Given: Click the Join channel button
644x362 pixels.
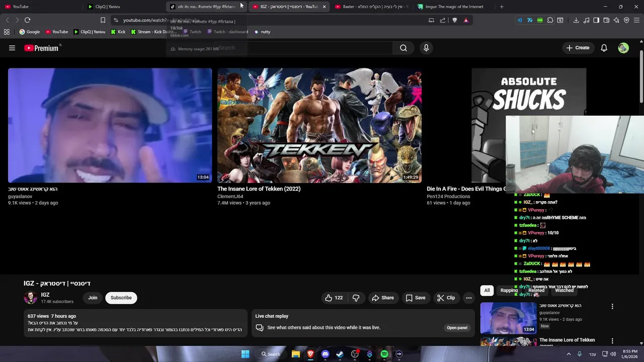Looking at the screenshot, I should [x=93, y=298].
